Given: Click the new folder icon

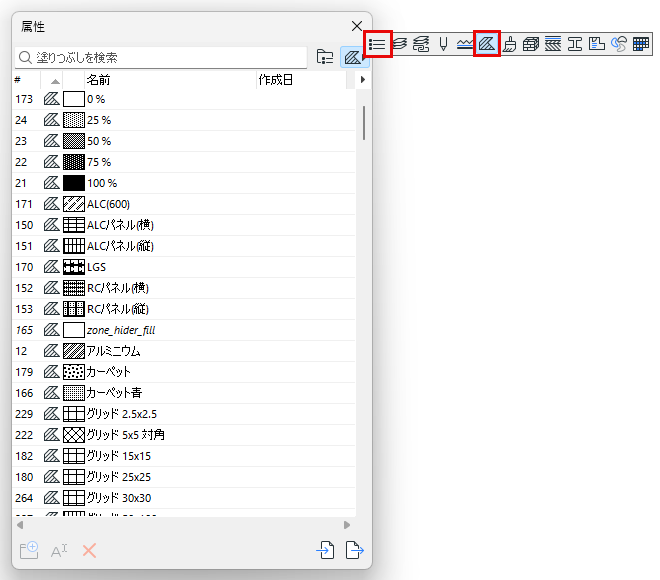Looking at the screenshot, I should click(x=29, y=550).
